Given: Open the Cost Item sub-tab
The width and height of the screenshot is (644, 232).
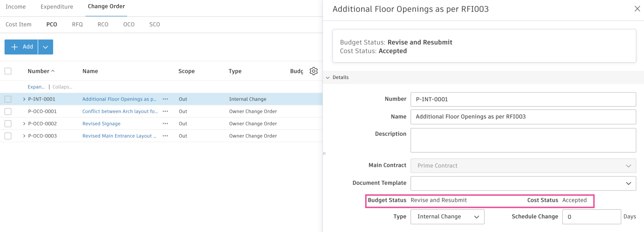Looking at the screenshot, I should click(19, 25).
